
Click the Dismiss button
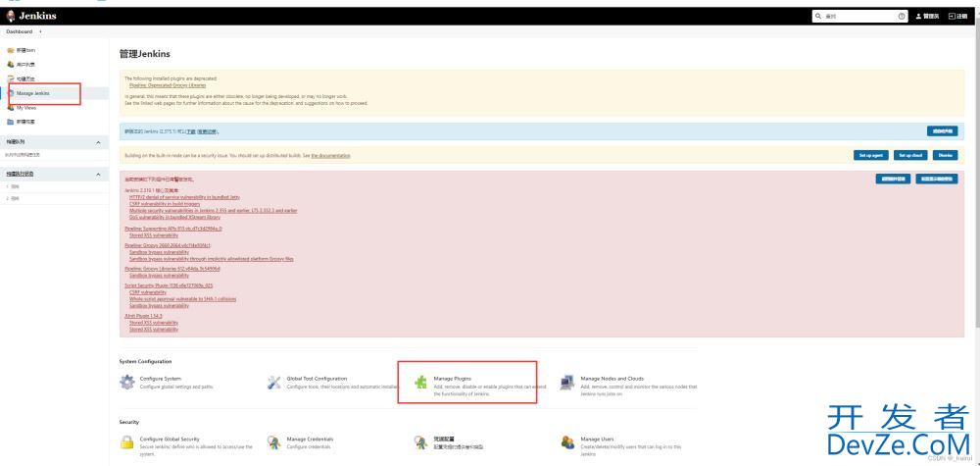945,155
